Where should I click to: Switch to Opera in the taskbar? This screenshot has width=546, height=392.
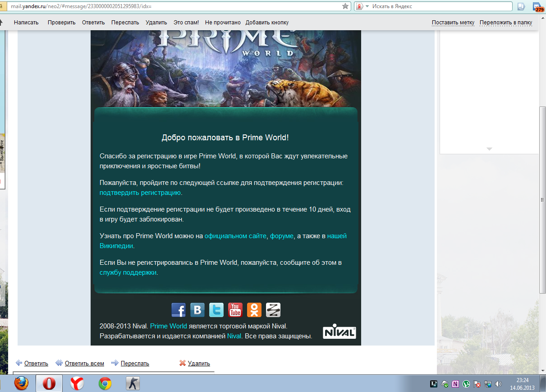pos(49,383)
